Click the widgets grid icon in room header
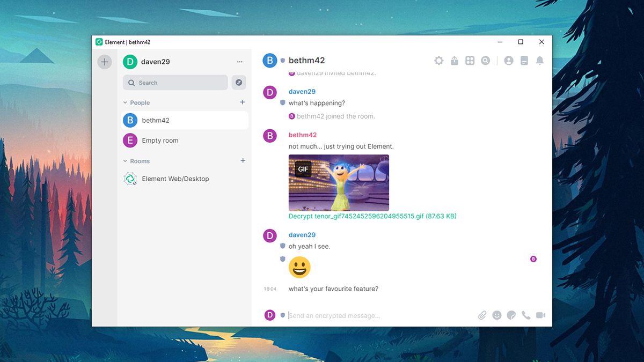644x362 pixels. point(470,60)
